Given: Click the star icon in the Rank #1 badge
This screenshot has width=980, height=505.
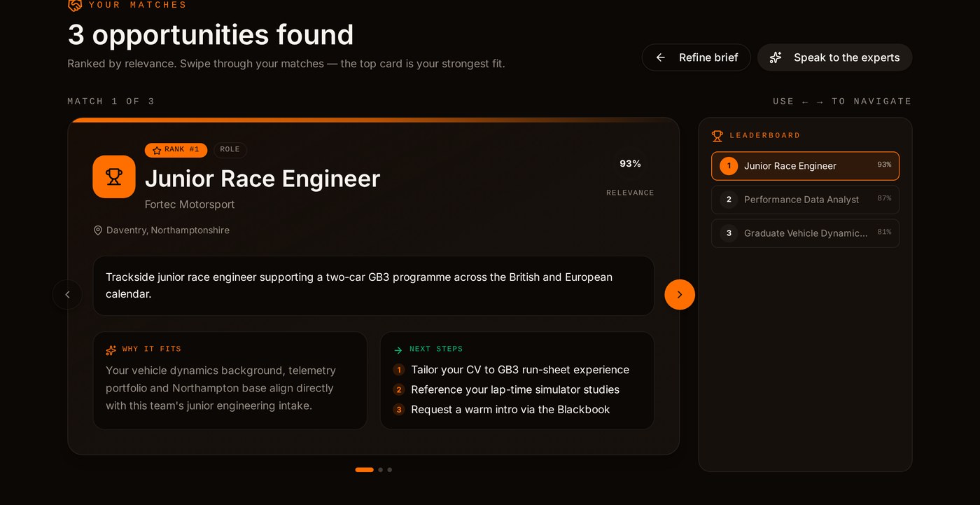Looking at the screenshot, I should click(157, 150).
